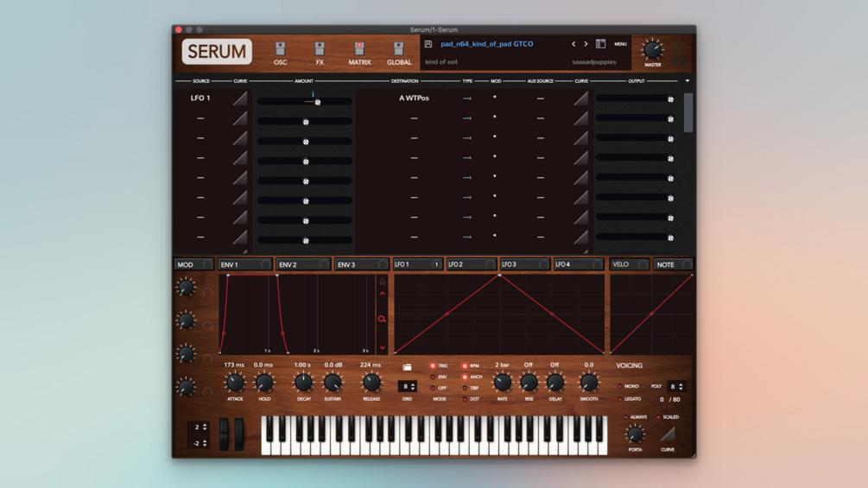This screenshot has width=868, height=488.
Task: Click the LFO RISE knob
Action: point(529,383)
